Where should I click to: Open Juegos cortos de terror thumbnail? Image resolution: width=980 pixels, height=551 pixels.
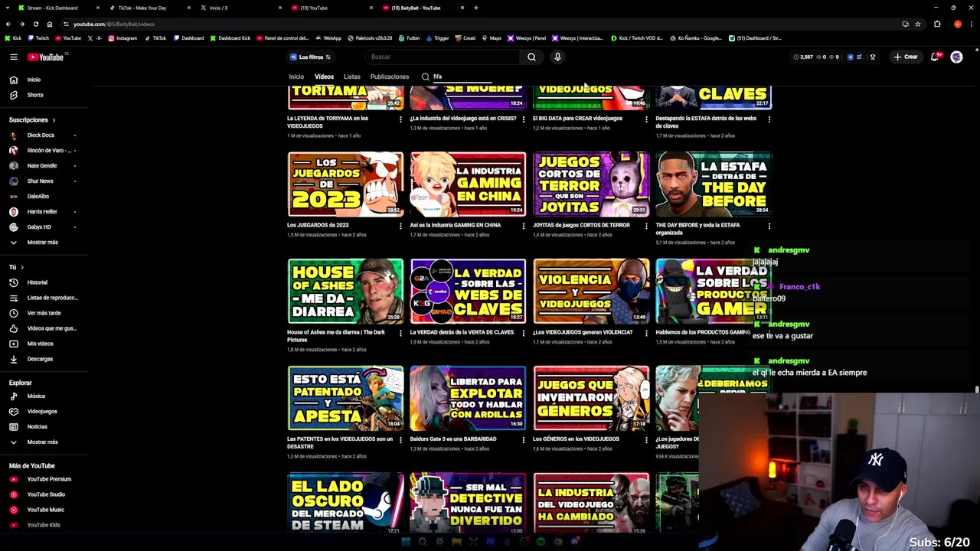pyautogui.click(x=591, y=184)
